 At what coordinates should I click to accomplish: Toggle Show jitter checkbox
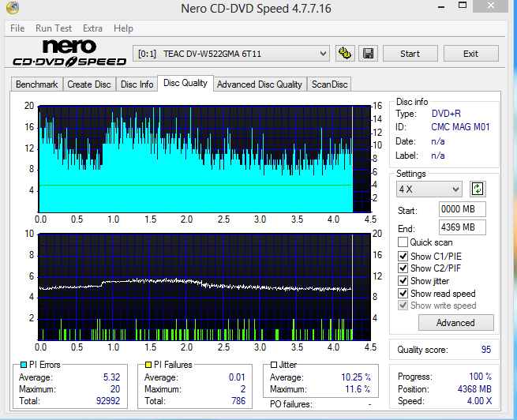[x=403, y=281]
